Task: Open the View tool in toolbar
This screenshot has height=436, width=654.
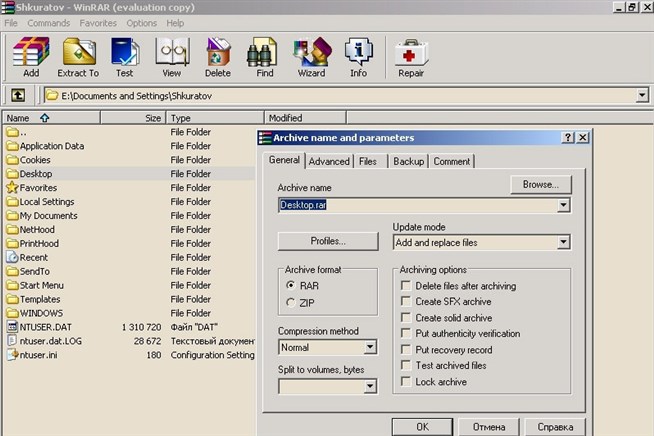Action: (171, 57)
